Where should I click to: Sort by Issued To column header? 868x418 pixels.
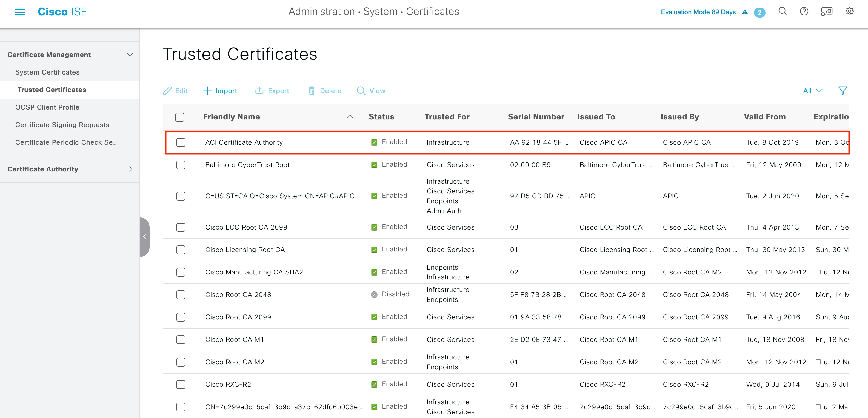click(596, 117)
